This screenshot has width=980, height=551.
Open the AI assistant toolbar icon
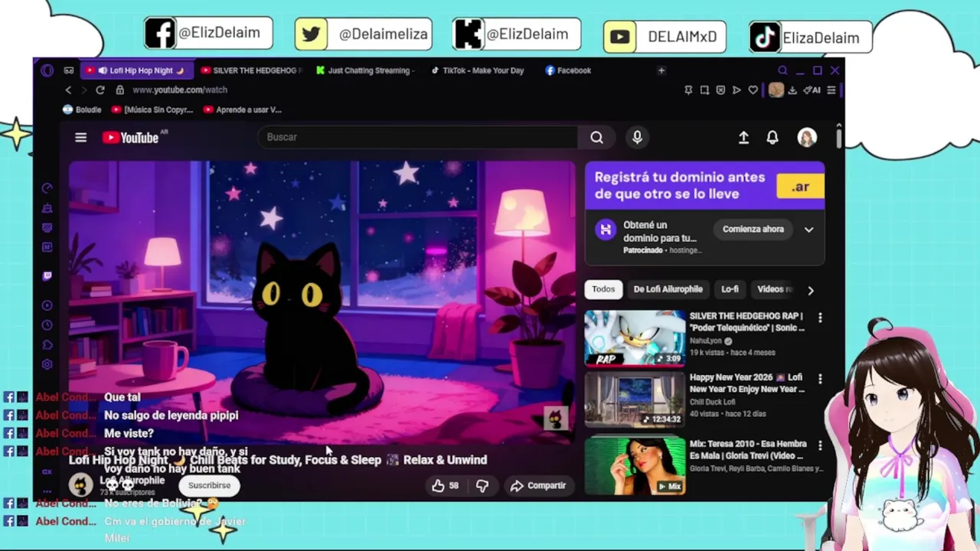pyautogui.click(x=812, y=90)
